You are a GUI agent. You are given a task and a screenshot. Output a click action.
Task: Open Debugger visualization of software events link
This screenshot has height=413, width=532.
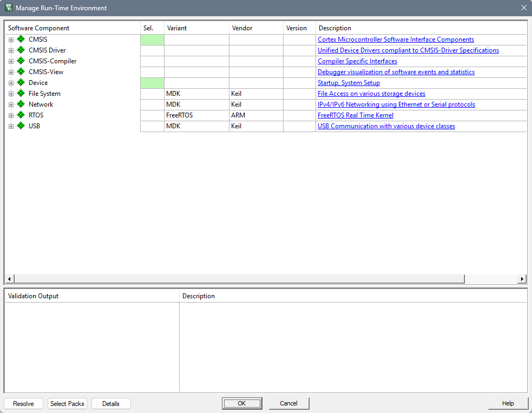click(x=396, y=72)
